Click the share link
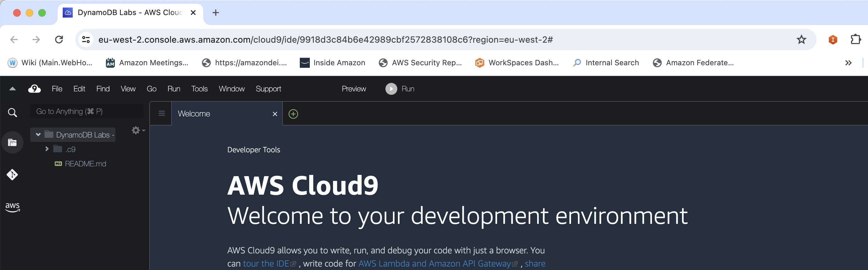 coord(535,264)
